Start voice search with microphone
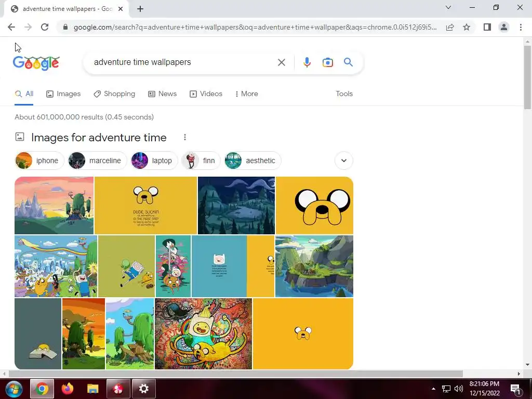532x399 pixels. [307, 62]
